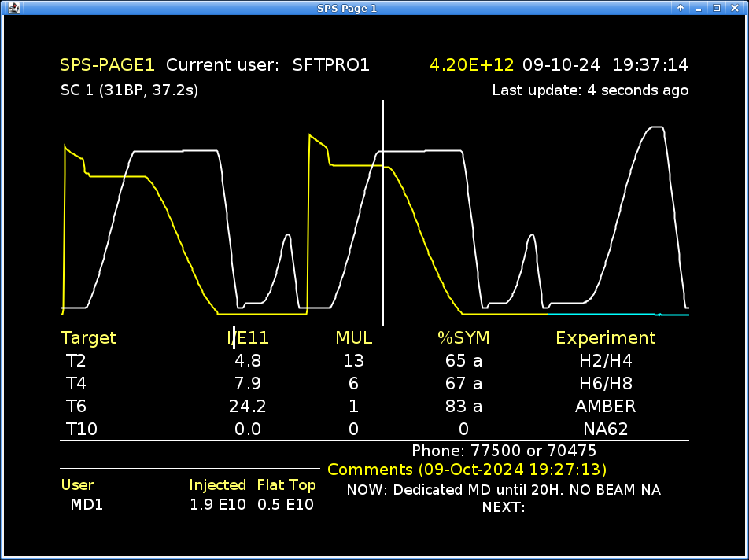Minimize the SPS Page 1 window

[698, 8]
